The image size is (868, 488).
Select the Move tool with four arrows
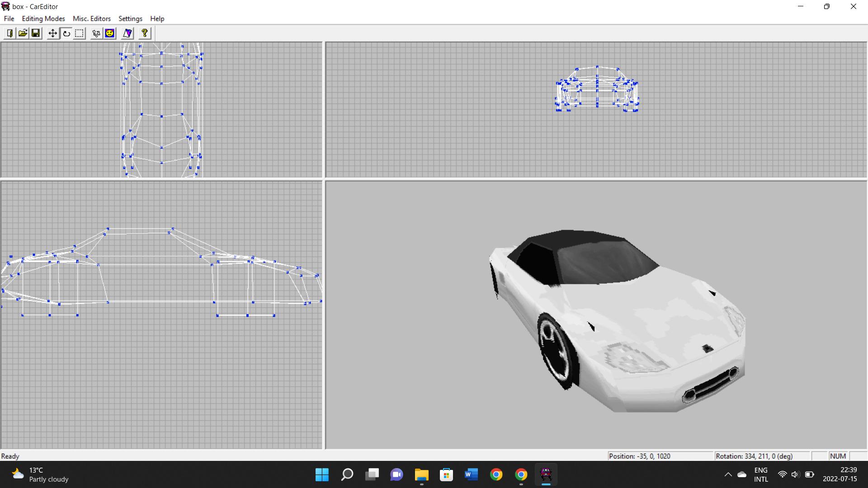click(x=53, y=33)
